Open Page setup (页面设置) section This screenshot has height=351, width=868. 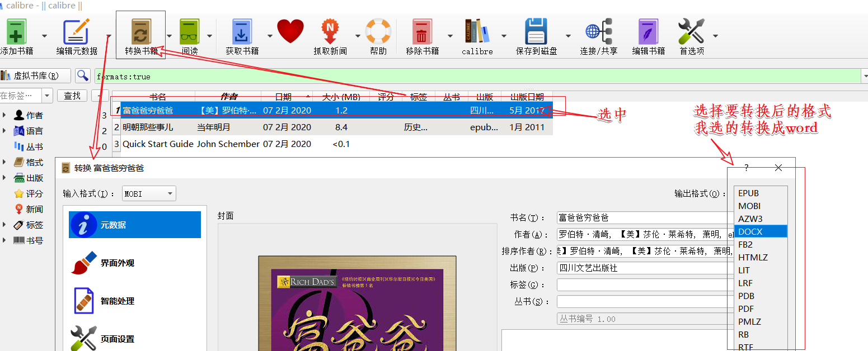click(135, 339)
